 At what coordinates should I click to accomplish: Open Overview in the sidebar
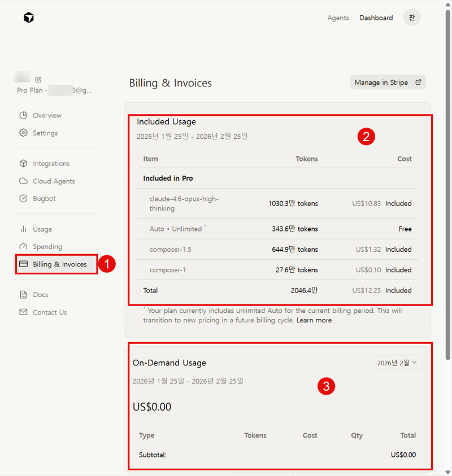pyautogui.click(x=47, y=115)
